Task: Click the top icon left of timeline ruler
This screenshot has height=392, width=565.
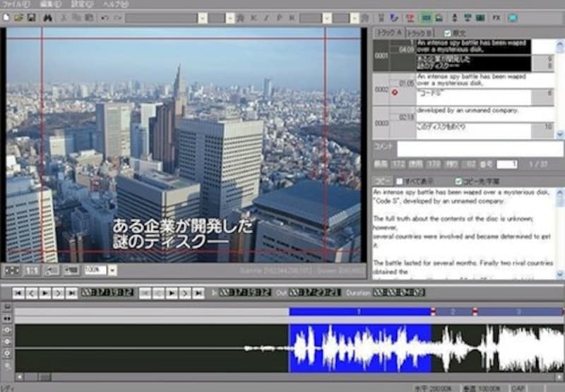Action: click(x=7, y=307)
